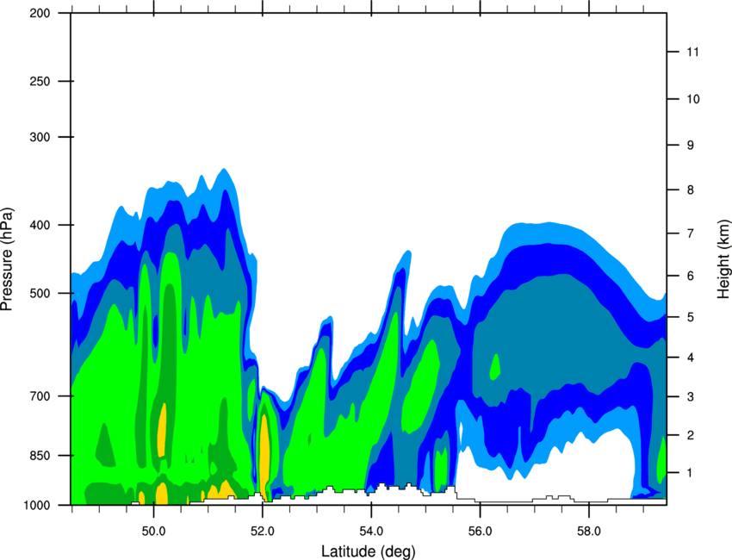Screen dimensions: 732x560
Task: Click the 54.0 latitude tick label
Action: [371, 532]
